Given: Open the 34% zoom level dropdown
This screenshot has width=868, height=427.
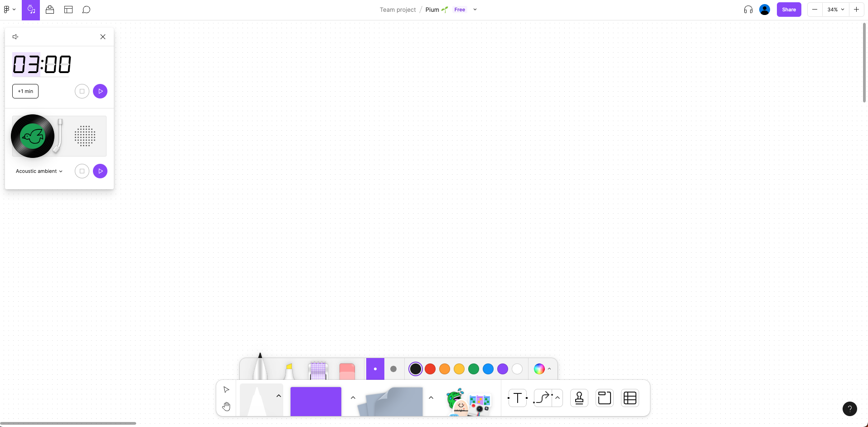Looking at the screenshot, I should point(835,10).
